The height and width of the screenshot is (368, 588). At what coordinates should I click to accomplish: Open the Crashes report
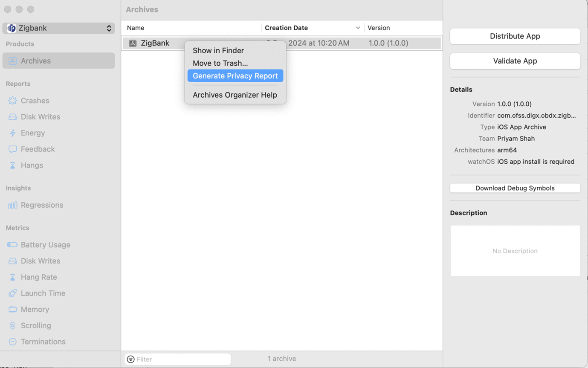(35, 101)
